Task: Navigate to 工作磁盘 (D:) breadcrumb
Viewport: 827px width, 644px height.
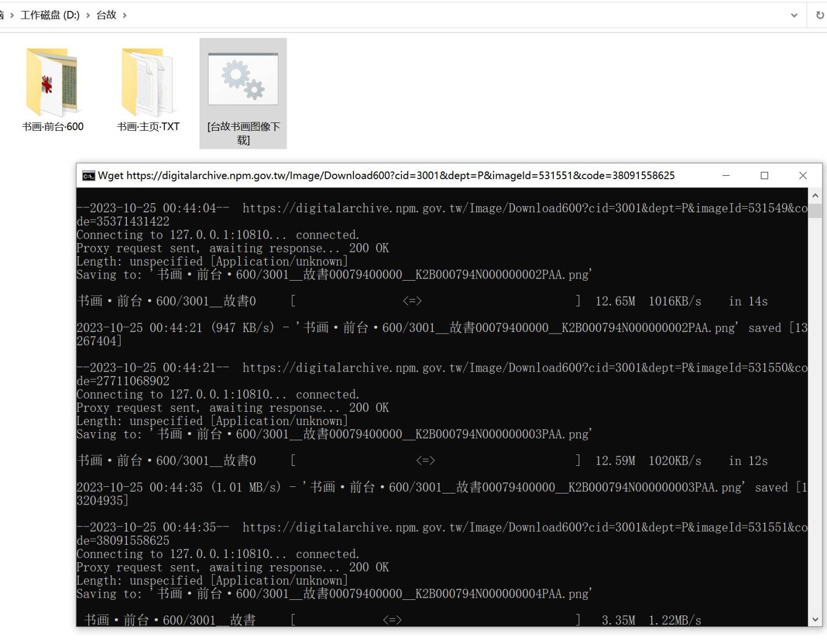Action: coord(50,15)
